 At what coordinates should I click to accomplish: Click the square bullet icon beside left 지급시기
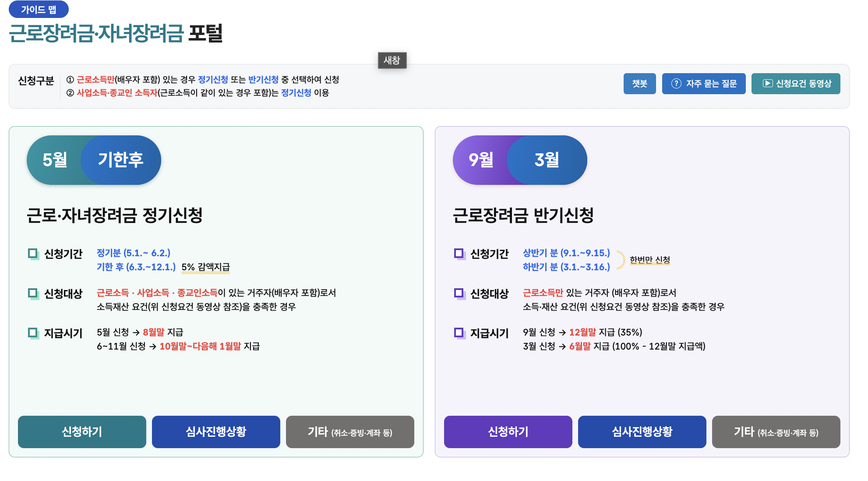point(33,333)
